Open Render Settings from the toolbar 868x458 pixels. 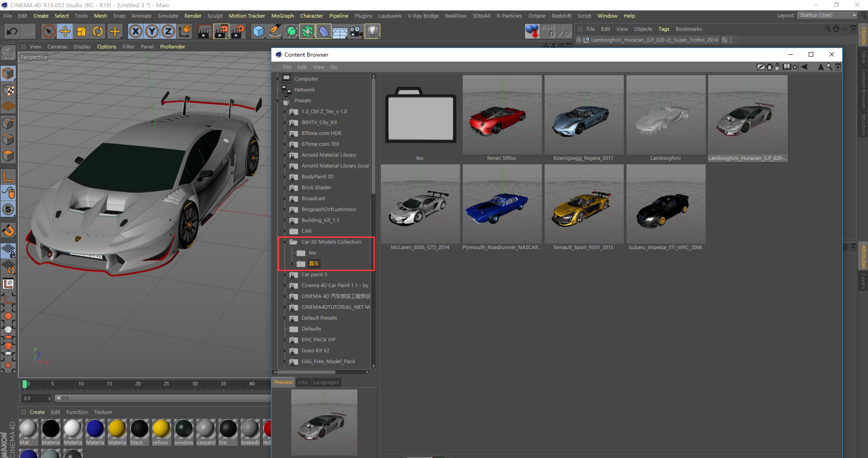tap(238, 31)
